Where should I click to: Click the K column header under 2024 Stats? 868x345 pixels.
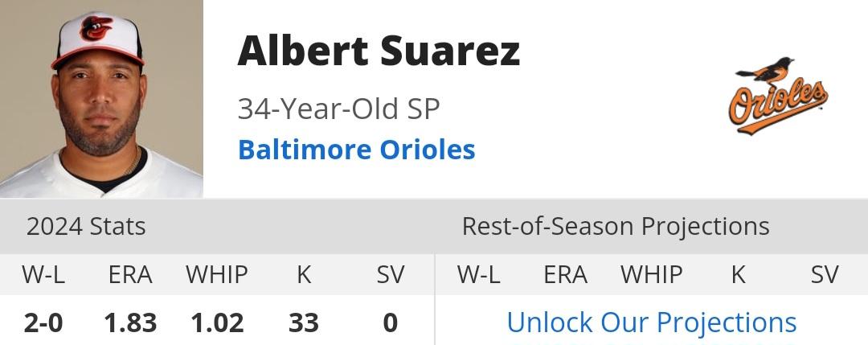[x=304, y=275]
